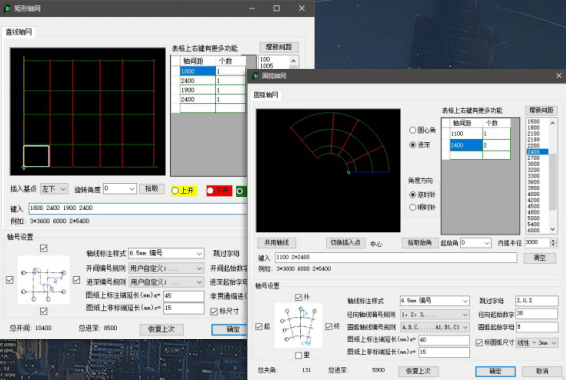Click the app icon in the 矩形轴网 title bar
This screenshot has width=566, height=380.
[7, 8]
